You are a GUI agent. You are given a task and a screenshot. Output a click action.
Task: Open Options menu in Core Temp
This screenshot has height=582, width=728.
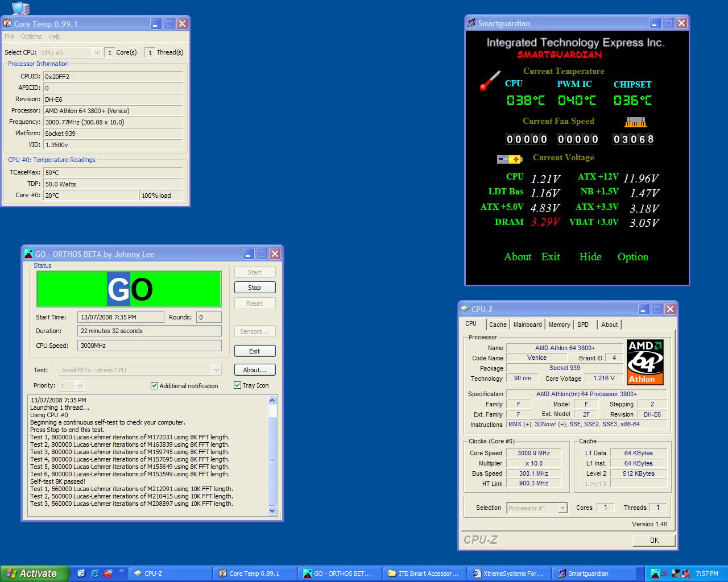[x=31, y=36]
